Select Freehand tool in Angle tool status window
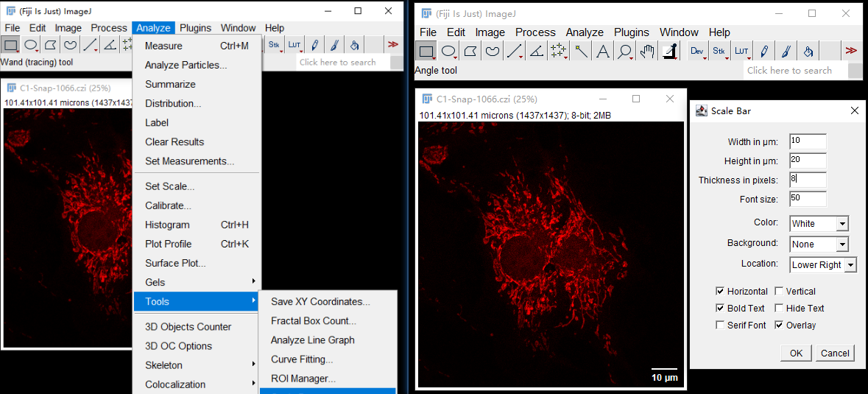Image resolution: width=868 pixels, height=394 pixels. (x=493, y=52)
